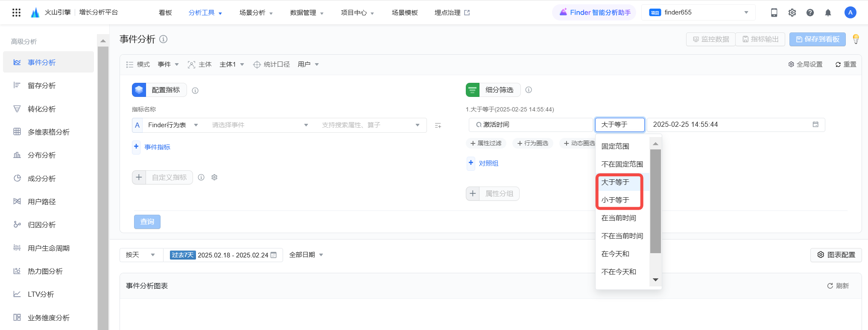
Task: Open 场景分析 menu in navigation
Action: pyautogui.click(x=256, y=13)
